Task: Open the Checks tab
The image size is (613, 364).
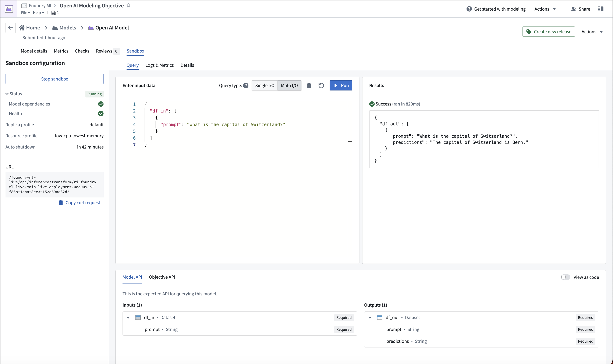Action: click(x=82, y=51)
